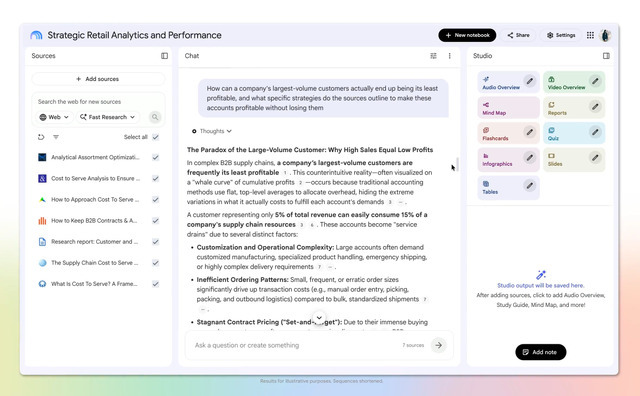This screenshot has width=640, height=396.
Task: Click the Share button
Action: point(519,35)
